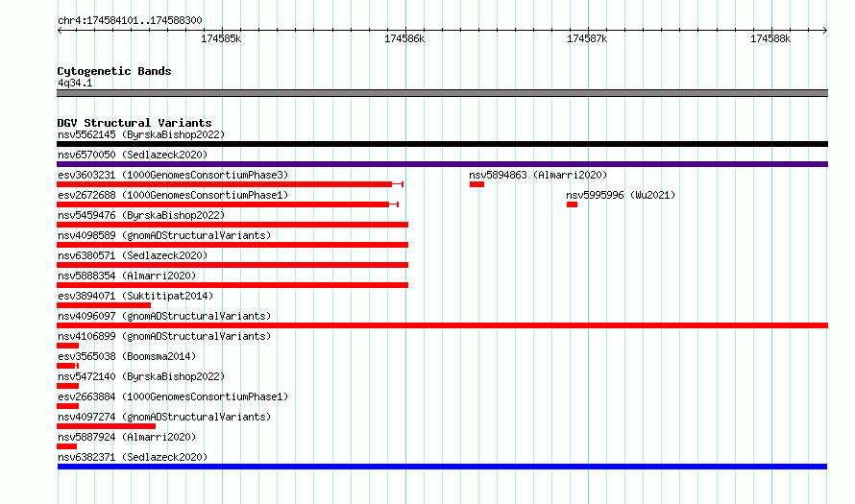
Task: Select the red esv2672688 variant bar
Action: coord(228,204)
